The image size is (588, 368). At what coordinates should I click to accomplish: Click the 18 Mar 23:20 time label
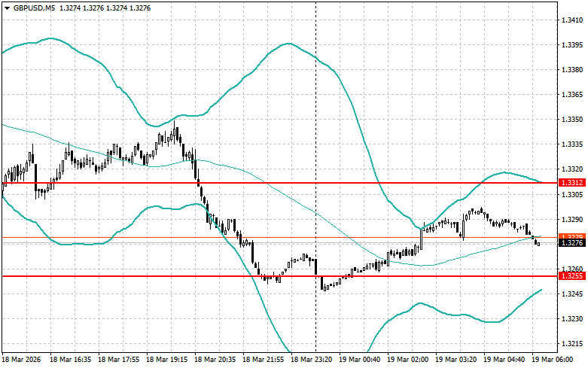click(x=311, y=360)
